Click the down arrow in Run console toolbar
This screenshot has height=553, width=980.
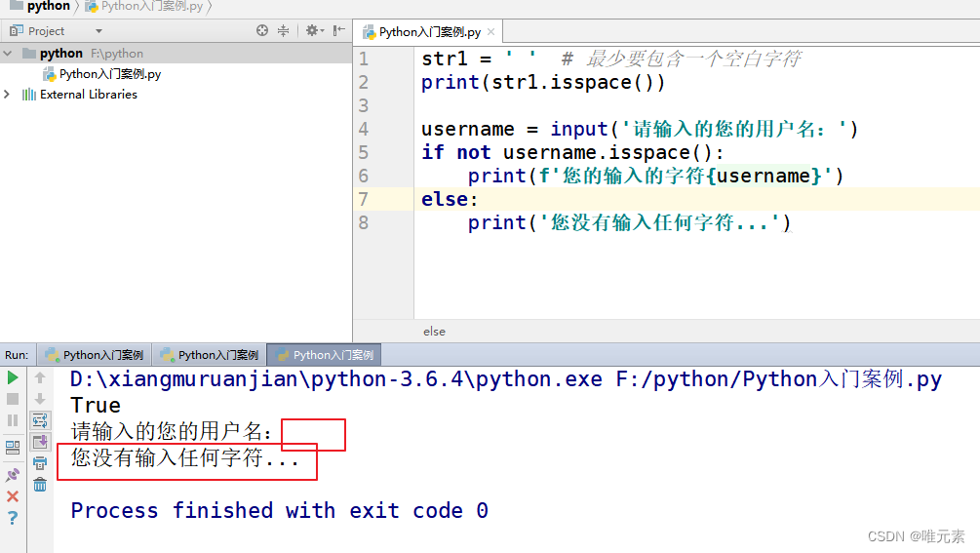[x=40, y=399]
